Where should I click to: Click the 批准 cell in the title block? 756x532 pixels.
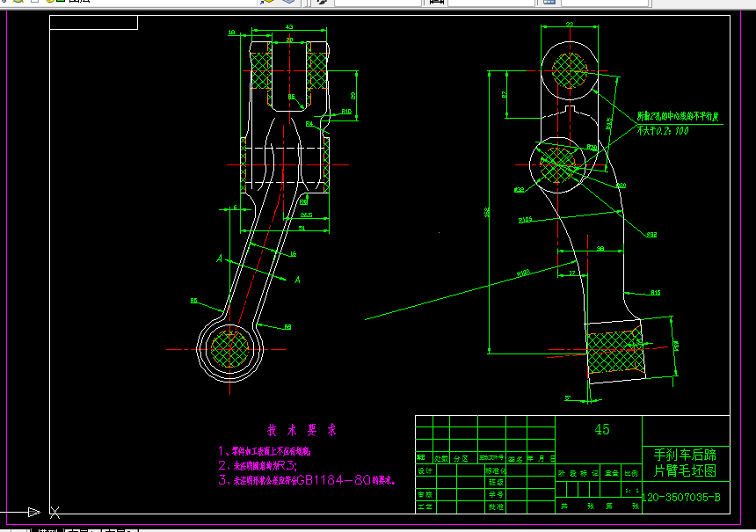[x=496, y=506]
